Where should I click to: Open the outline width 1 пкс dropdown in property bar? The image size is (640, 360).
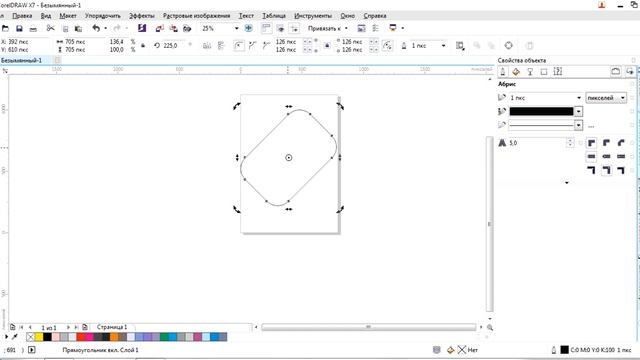click(443, 46)
